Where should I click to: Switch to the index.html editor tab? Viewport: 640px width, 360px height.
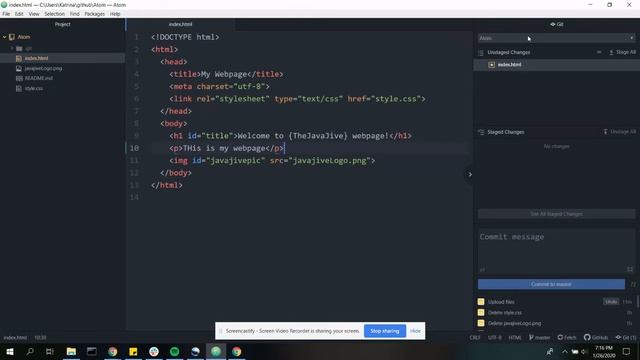[180, 24]
